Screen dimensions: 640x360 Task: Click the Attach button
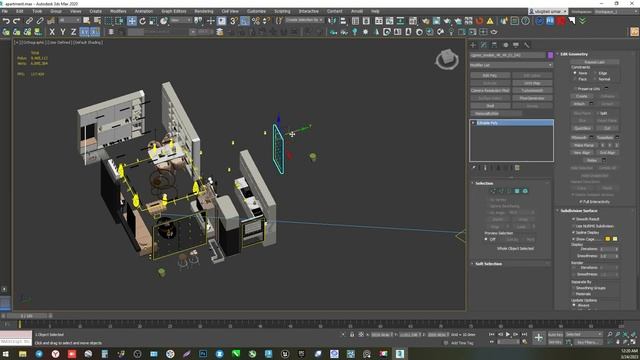(x=579, y=104)
